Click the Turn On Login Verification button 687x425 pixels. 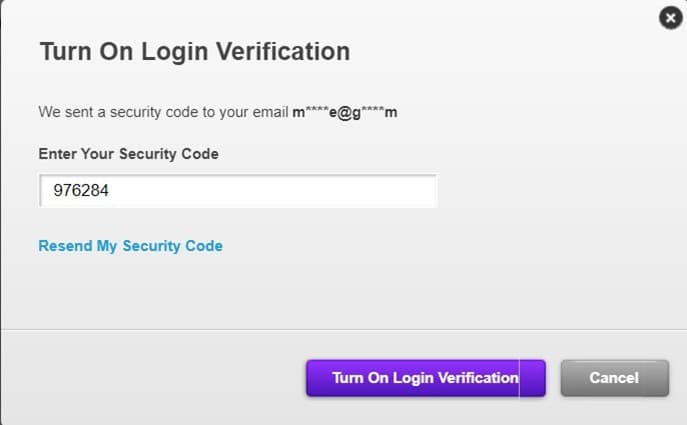[425, 378]
